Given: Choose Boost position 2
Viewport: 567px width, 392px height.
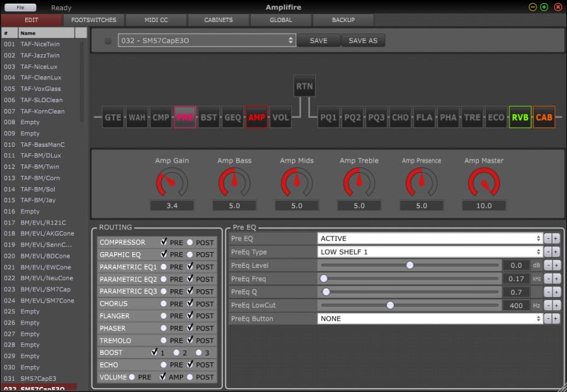Looking at the screenshot, I should pyautogui.click(x=176, y=352).
